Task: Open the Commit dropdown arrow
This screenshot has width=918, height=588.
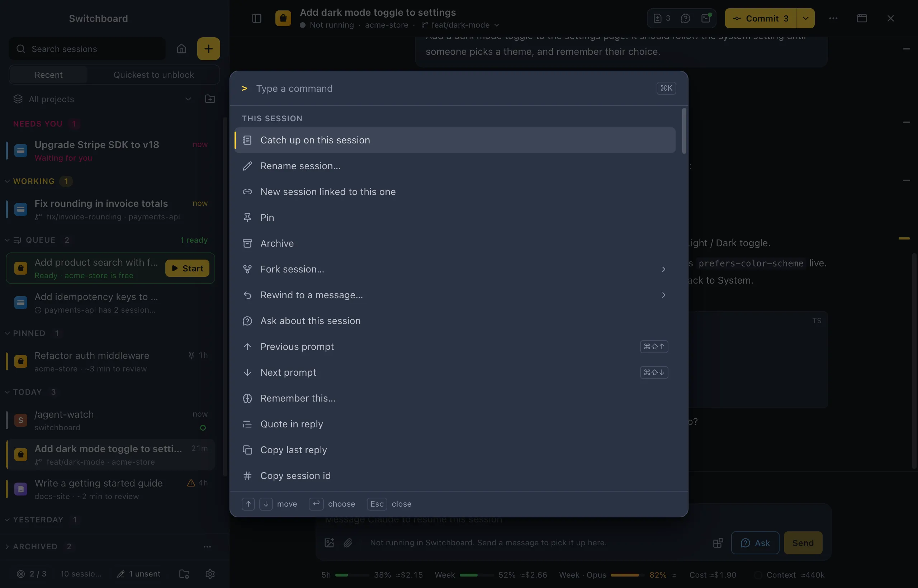Action: [x=805, y=18]
